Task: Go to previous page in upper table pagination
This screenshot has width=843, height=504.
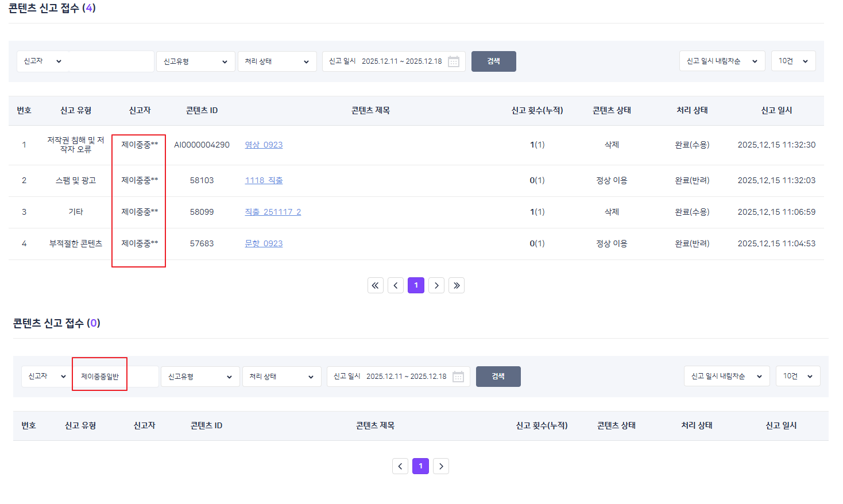Action: (x=396, y=285)
